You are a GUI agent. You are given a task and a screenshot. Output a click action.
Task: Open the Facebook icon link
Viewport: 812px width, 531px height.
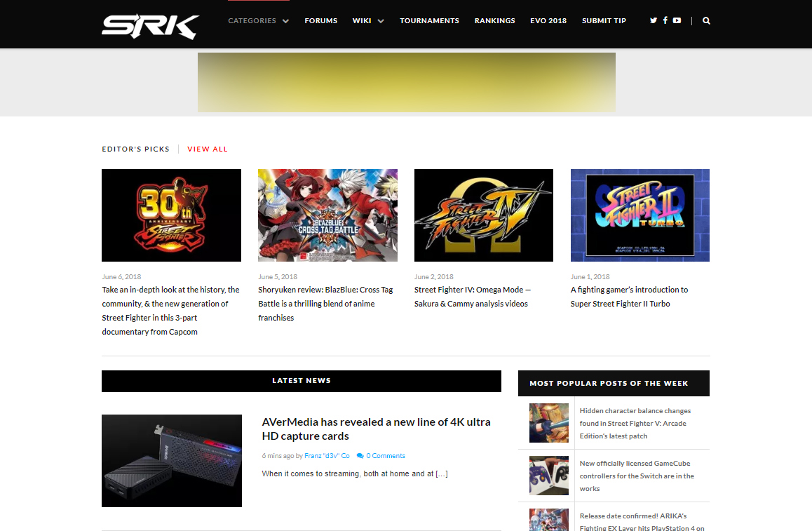[665, 21]
